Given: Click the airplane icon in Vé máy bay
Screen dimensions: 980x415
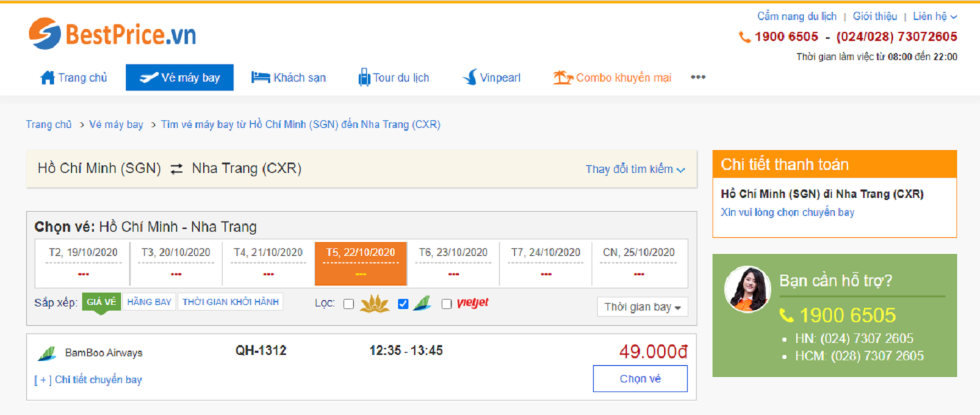Looking at the screenshot, I should (149, 77).
